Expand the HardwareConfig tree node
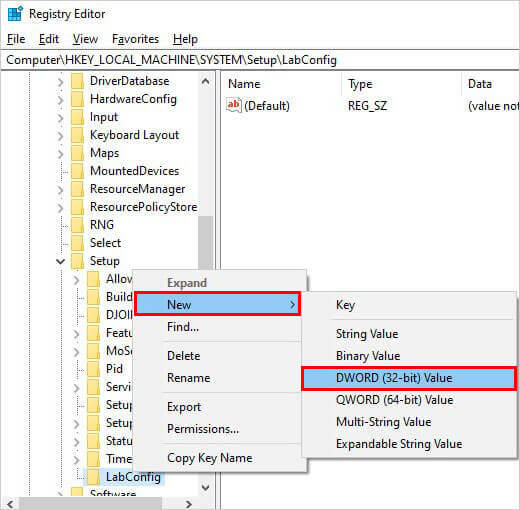The image size is (520, 510). click(60, 99)
